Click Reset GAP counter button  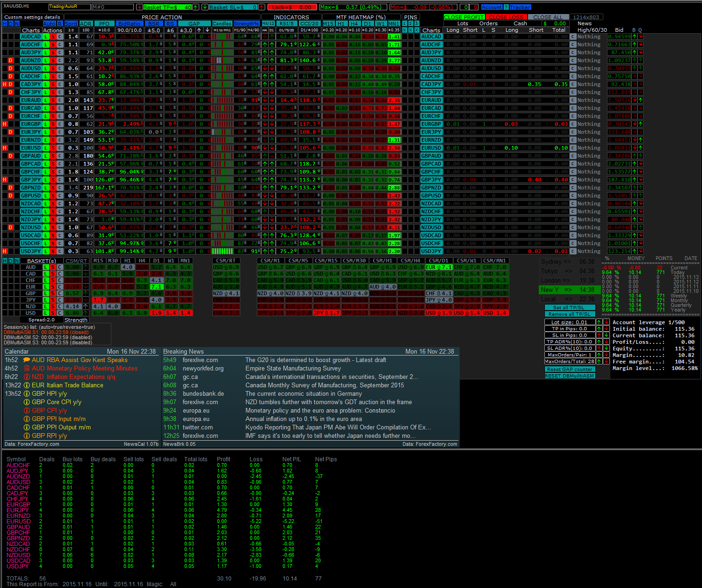(570, 369)
